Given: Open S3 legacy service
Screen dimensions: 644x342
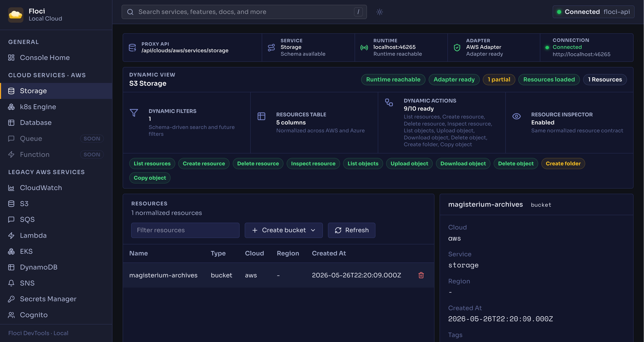Looking at the screenshot, I should pyautogui.click(x=56, y=204).
